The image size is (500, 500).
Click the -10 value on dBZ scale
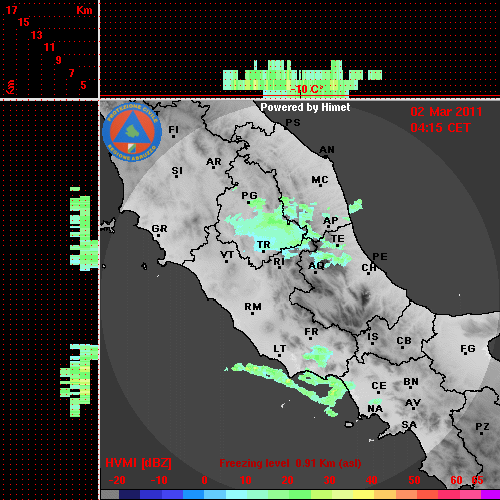pos(159,480)
